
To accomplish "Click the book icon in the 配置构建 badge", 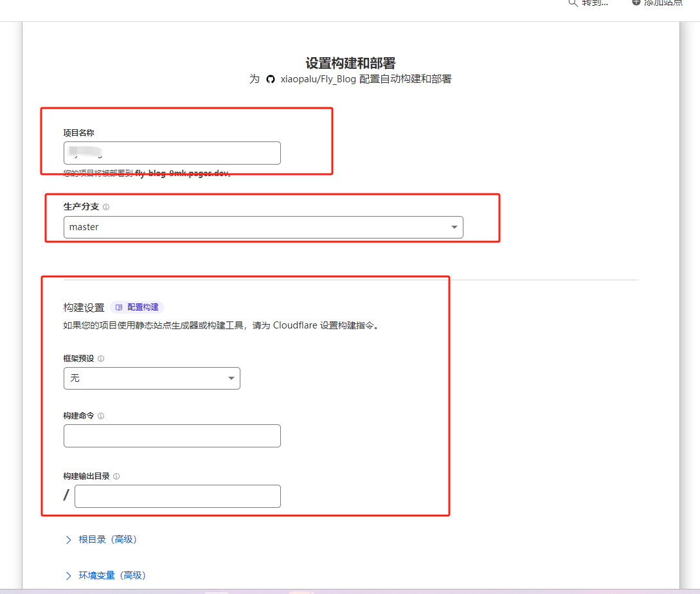I will pyautogui.click(x=119, y=307).
